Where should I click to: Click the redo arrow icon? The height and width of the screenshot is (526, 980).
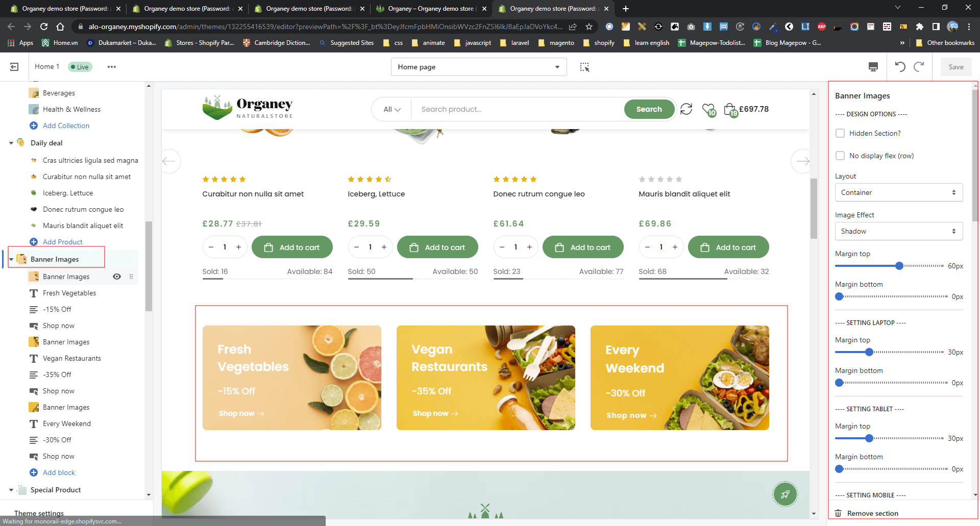point(919,67)
